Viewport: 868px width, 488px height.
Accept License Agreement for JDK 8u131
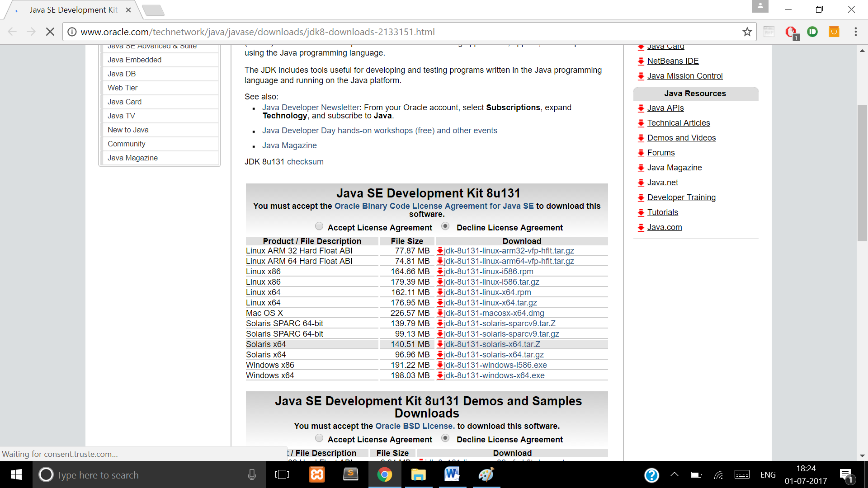[319, 226]
